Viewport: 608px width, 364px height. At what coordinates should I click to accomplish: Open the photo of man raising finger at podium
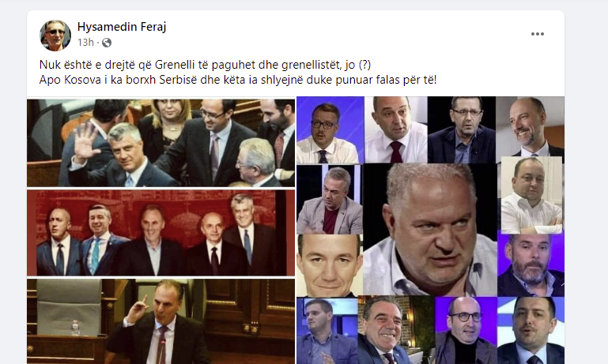click(161, 321)
